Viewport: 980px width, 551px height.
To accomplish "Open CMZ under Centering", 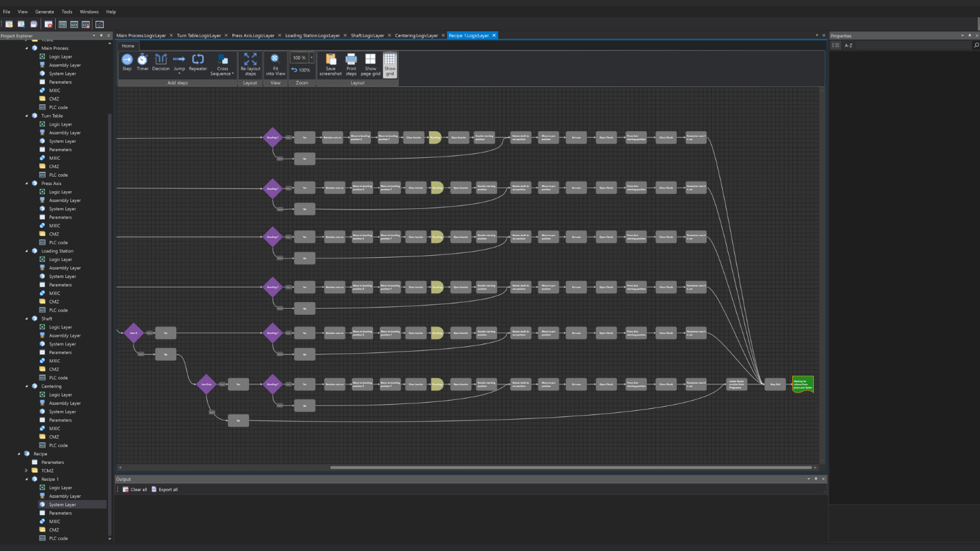I will pyautogui.click(x=54, y=437).
